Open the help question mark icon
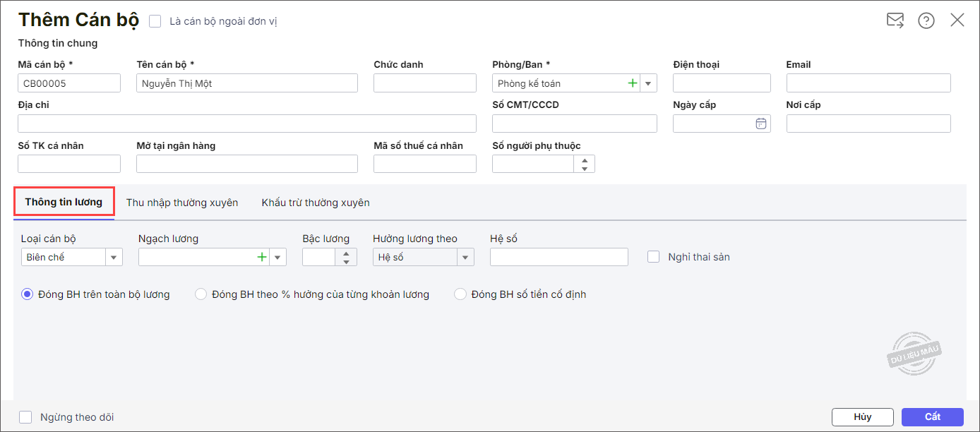This screenshot has width=980, height=432. [926, 20]
